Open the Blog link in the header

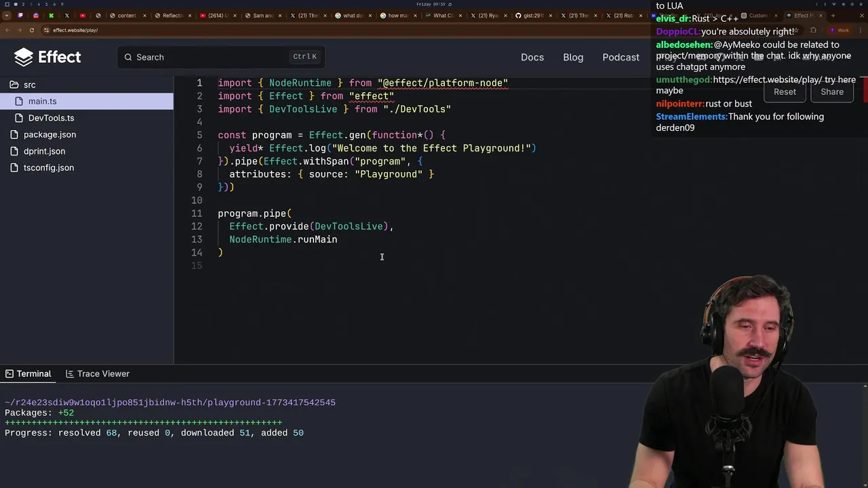[x=573, y=57]
